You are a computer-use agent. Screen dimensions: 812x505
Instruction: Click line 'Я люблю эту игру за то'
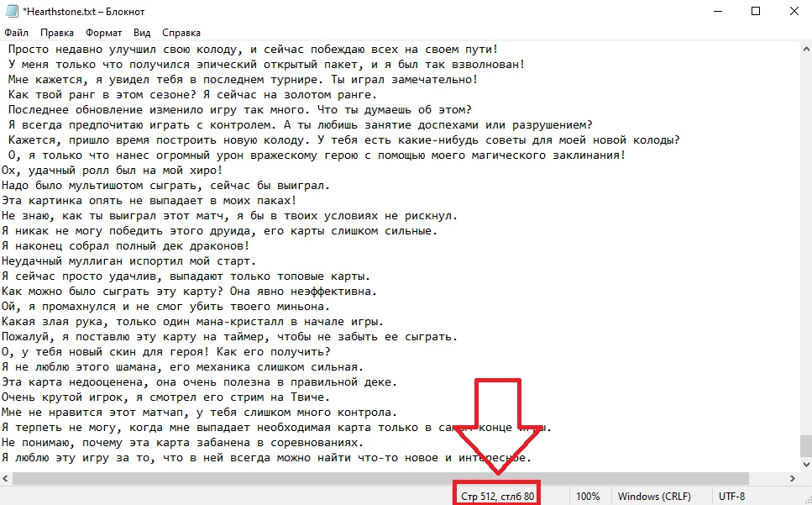267,458
